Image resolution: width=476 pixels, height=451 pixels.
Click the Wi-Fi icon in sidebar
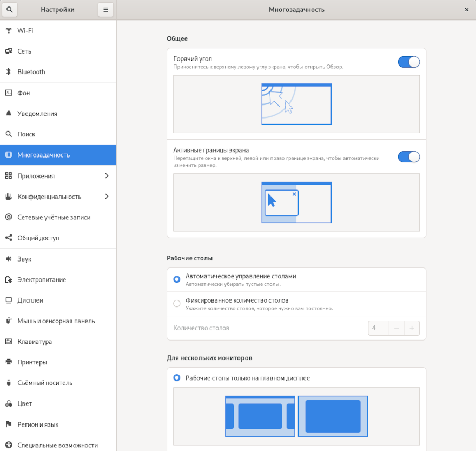pyautogui.click(x=9, y=30)
